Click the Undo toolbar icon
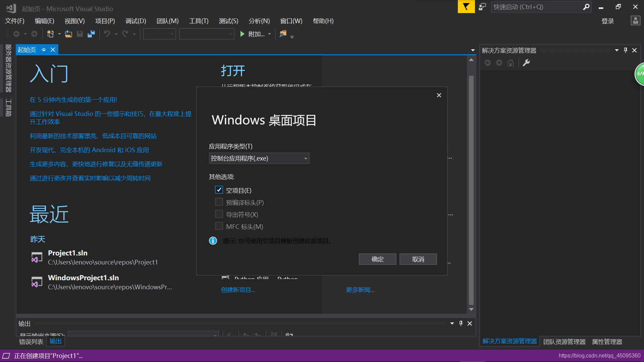The image size is (644, 362). pos(107,34)
